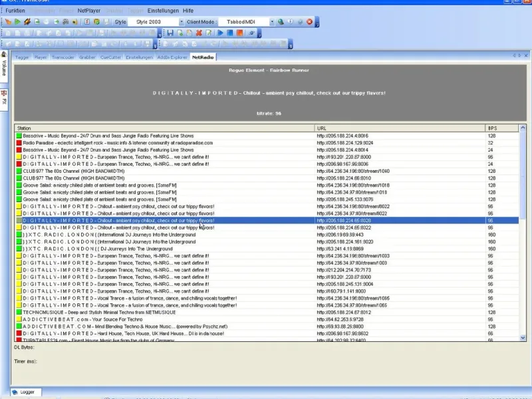This screenshot has height=399, width=532.
Task: Click the binoculars icon in top toolbar
Action: pos(65,22)
